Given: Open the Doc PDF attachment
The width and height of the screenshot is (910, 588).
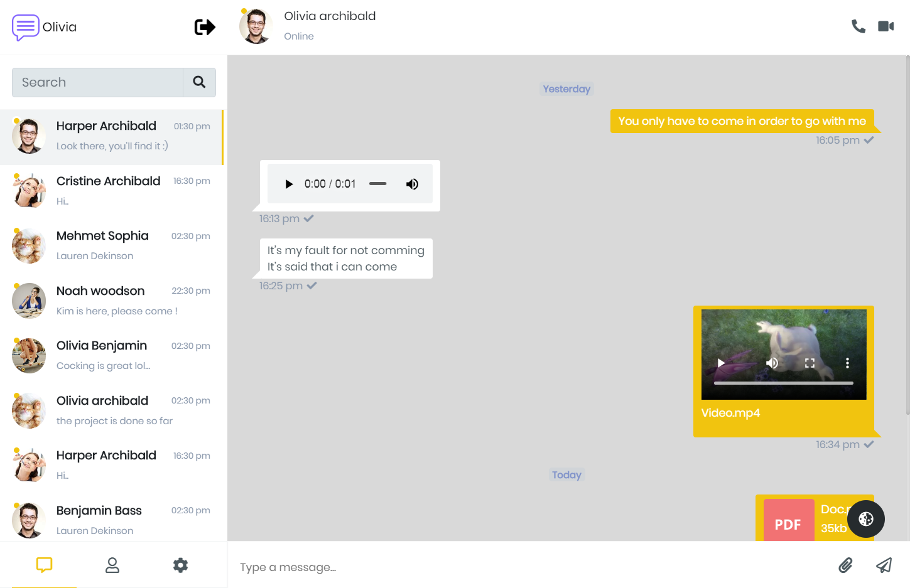Looking at the screenshot, I should tap(789, 521).
